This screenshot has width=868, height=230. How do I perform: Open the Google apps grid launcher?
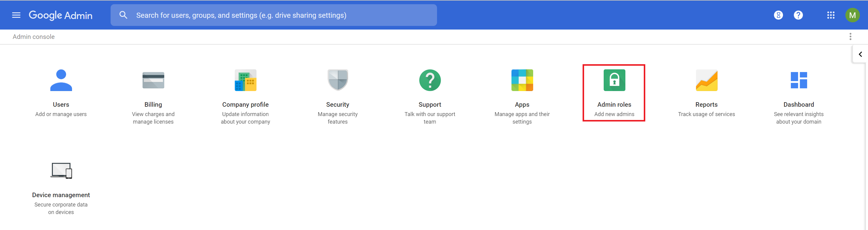tap(831, 15)
